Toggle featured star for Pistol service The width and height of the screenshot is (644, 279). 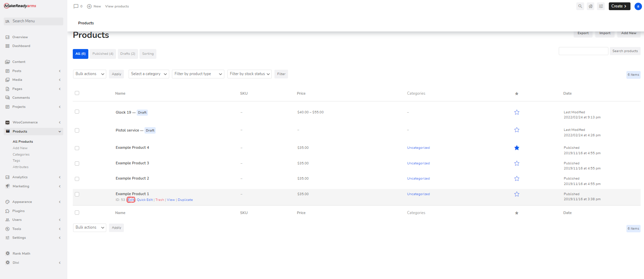517,130
